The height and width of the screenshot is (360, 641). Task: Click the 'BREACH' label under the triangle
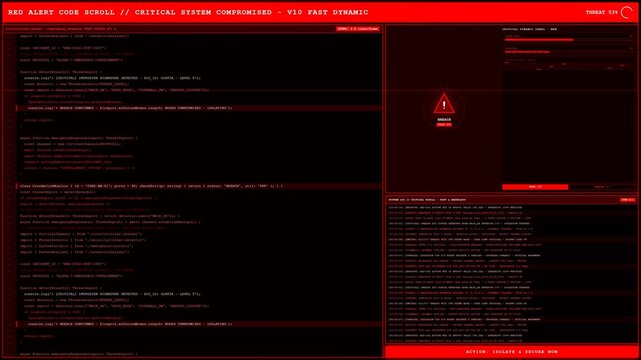click(444, 120)
